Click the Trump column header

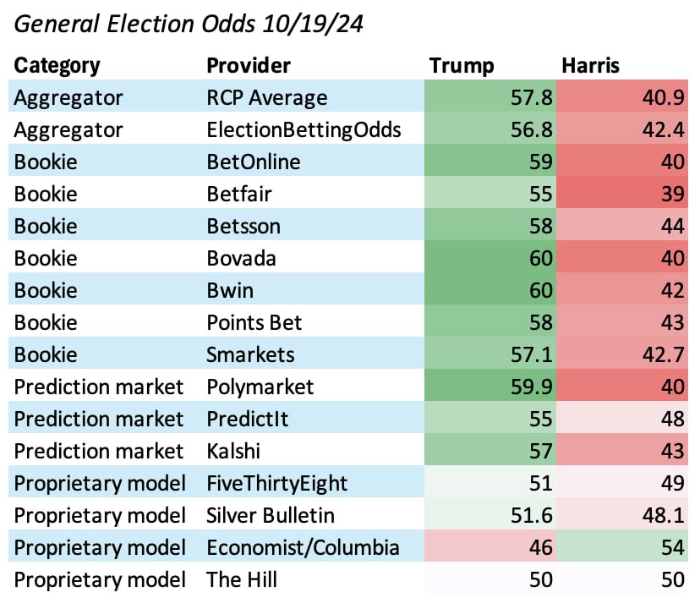click(x=462, y=65)
